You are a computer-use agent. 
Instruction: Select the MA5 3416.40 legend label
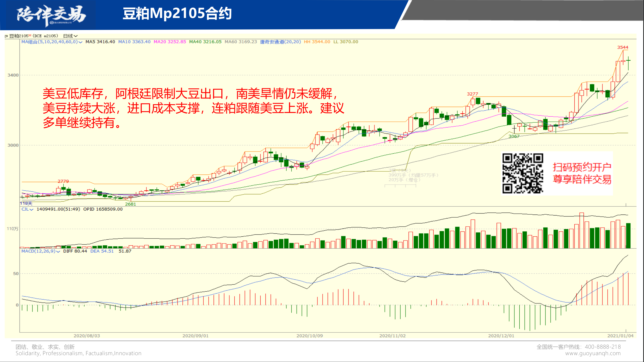coord(100,42)
